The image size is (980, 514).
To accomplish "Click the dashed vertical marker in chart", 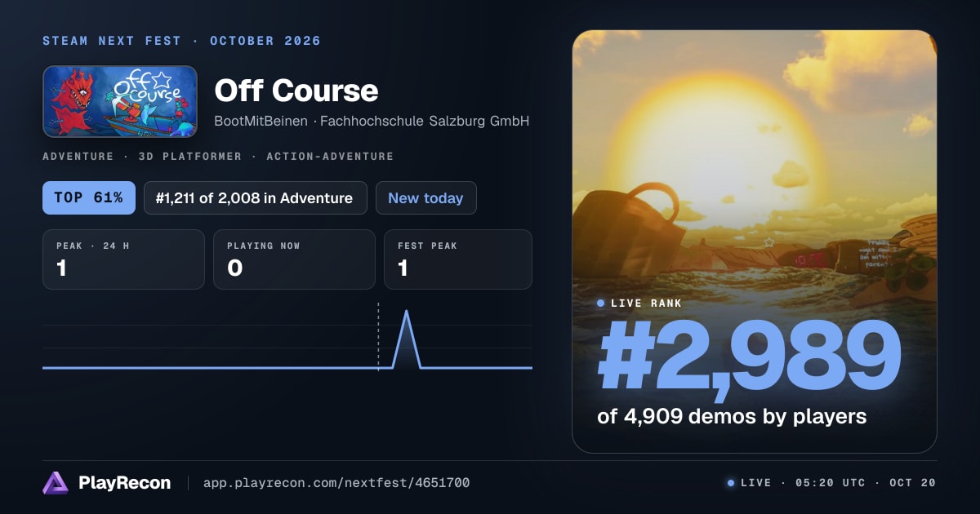I will (x=378, y=336).
